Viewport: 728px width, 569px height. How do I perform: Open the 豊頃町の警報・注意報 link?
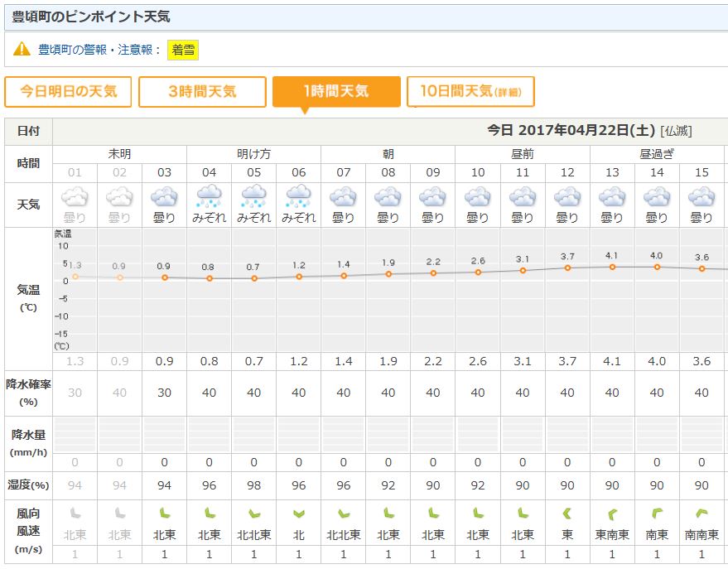(99, 50)
